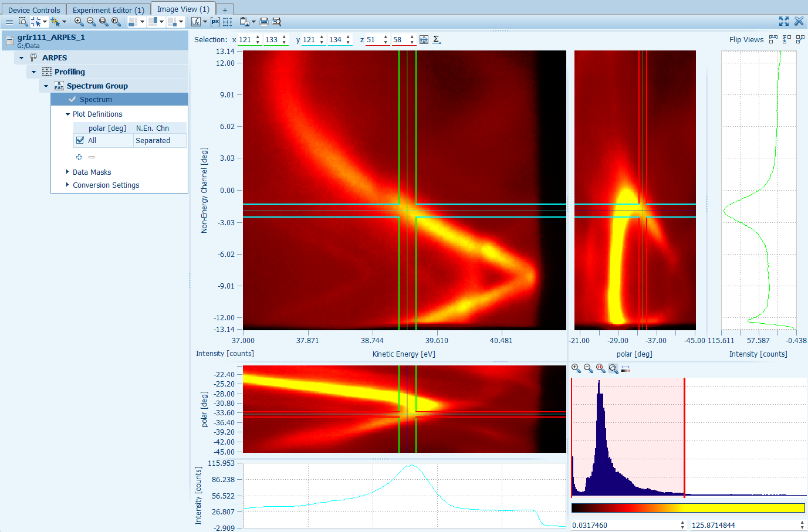This screenshot has width=808, height=532.
Task: Click the zoom-out magnifier in the main toolbar
Action: pyautogui.click(x=91, y=22)
